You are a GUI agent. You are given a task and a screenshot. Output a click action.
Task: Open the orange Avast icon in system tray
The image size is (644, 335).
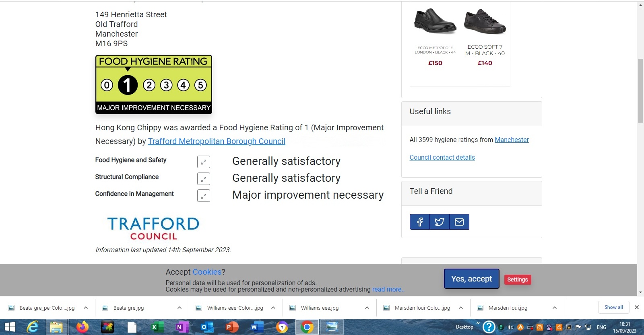coord(520,327)
